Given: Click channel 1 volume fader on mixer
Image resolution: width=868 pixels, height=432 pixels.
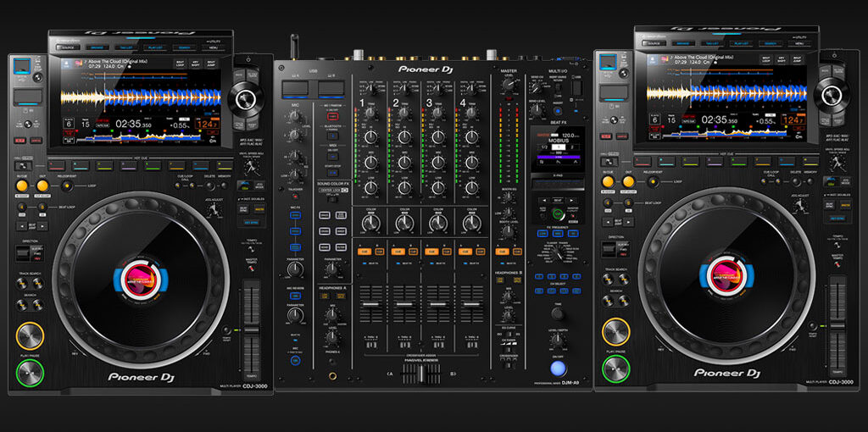Looking at the screenshot, I should [370, 305].
